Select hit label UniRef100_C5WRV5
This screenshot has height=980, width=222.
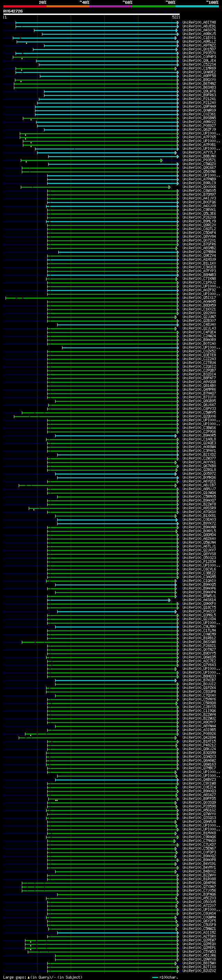pos(199,412)
